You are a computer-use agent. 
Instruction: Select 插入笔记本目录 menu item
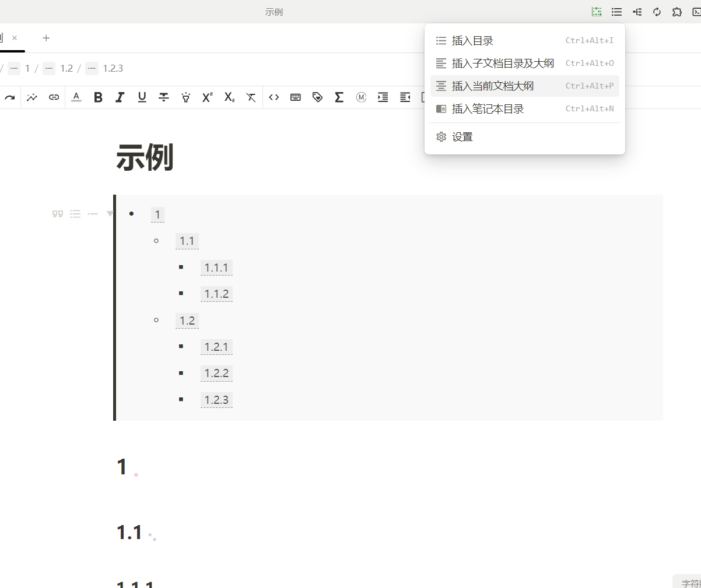pyautogui.click(x=525, y=108)
